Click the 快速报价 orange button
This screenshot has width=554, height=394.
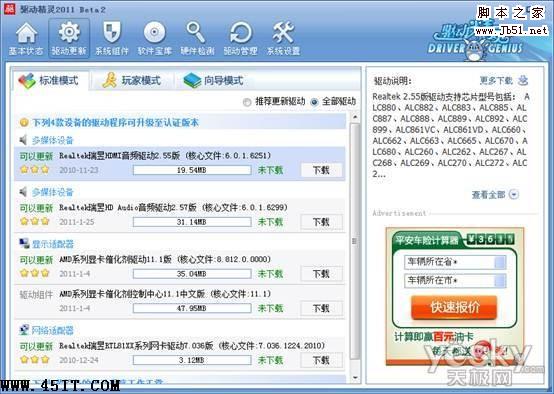coord(454,307)
